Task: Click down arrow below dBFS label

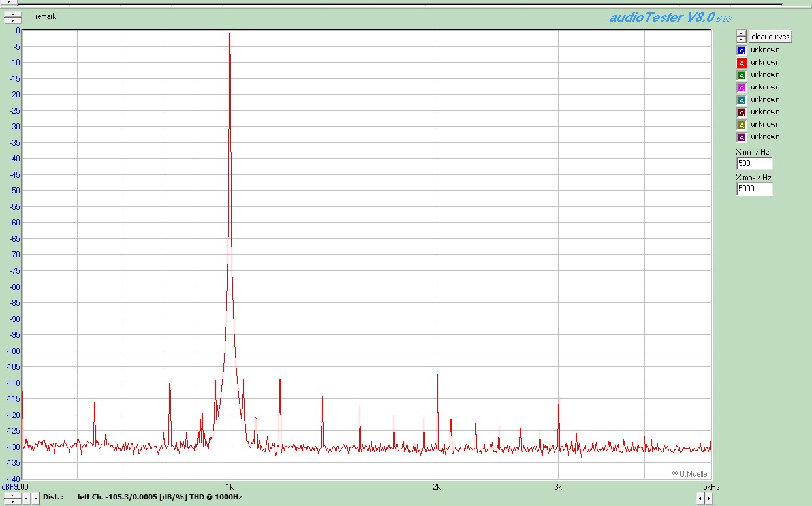Action: [x=12, y=501]
